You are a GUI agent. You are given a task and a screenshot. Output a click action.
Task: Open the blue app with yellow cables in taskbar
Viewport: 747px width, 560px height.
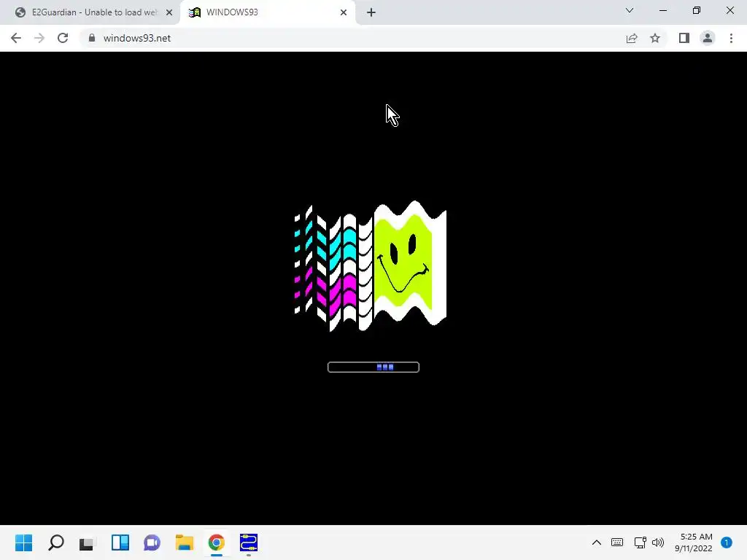[249, 542]
